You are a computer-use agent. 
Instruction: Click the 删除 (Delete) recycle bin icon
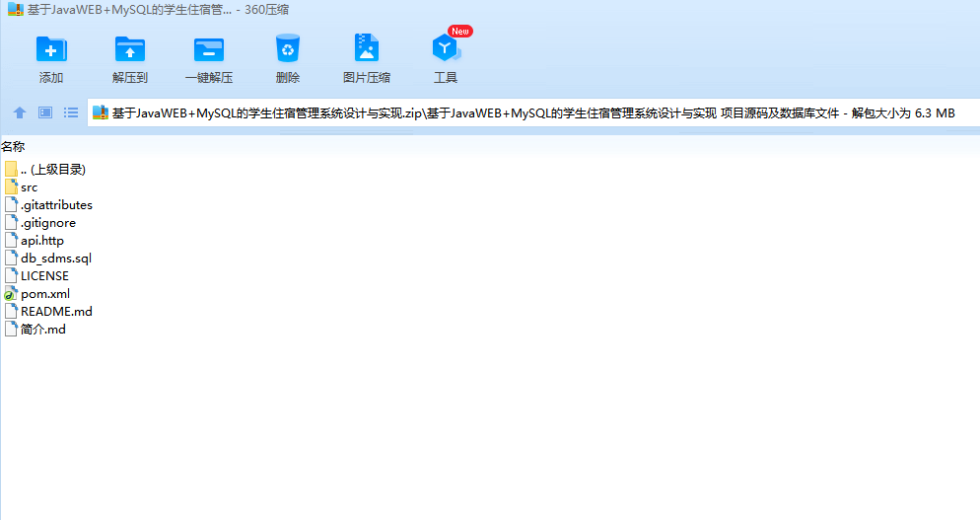[x=288, y=48]
